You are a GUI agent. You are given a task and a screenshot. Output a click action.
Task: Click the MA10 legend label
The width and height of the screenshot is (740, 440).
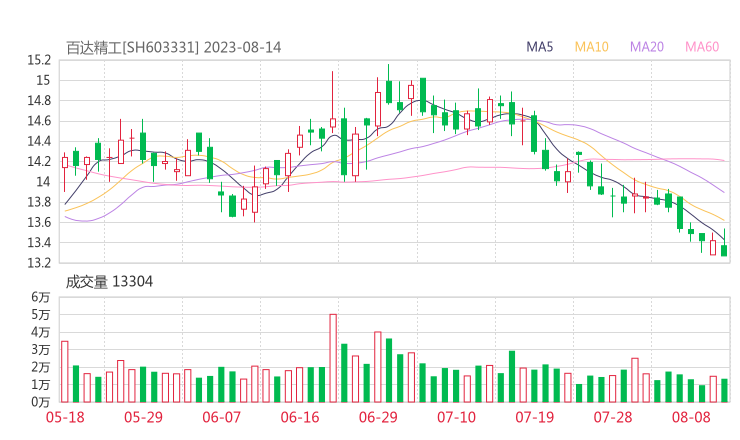(591, 47)
